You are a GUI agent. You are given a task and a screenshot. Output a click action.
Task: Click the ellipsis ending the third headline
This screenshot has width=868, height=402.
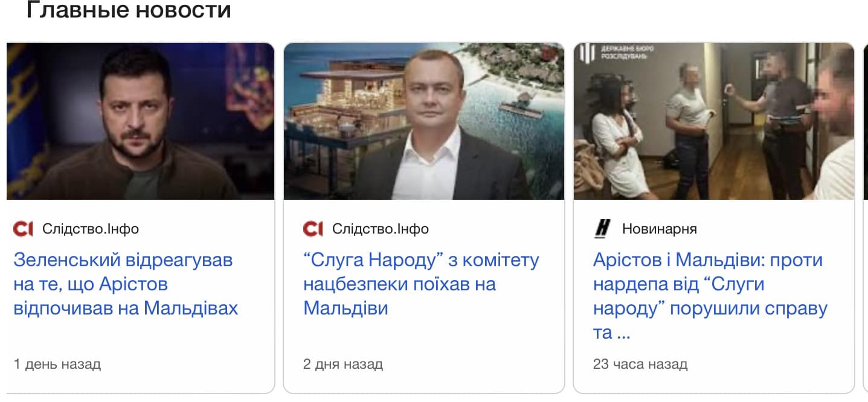(x=624, y=333)
